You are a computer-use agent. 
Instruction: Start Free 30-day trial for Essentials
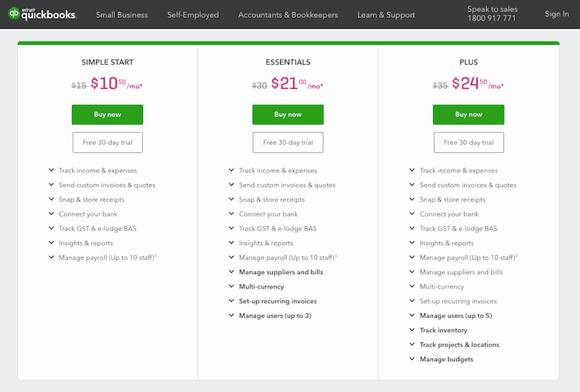click(x=288, y=142)
